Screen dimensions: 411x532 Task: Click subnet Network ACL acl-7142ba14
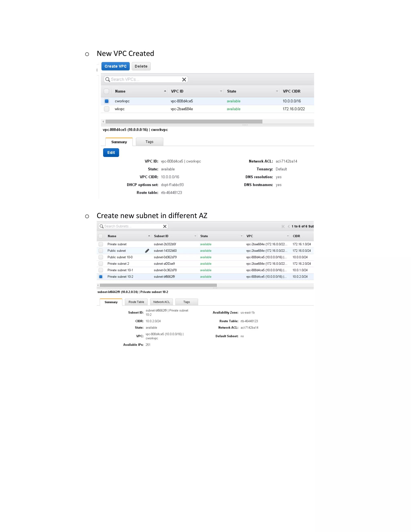pyautogui.click(x=249, y=328)
